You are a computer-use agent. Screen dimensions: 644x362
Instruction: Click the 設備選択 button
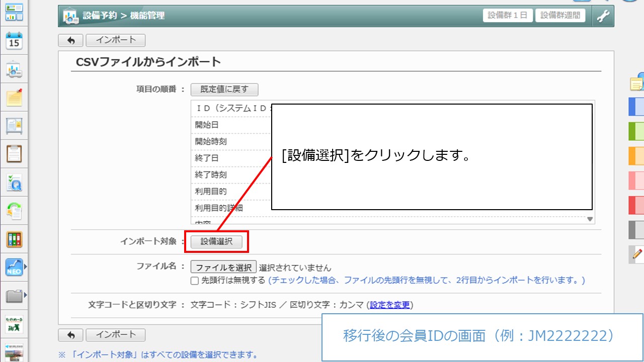coord(216,242)
